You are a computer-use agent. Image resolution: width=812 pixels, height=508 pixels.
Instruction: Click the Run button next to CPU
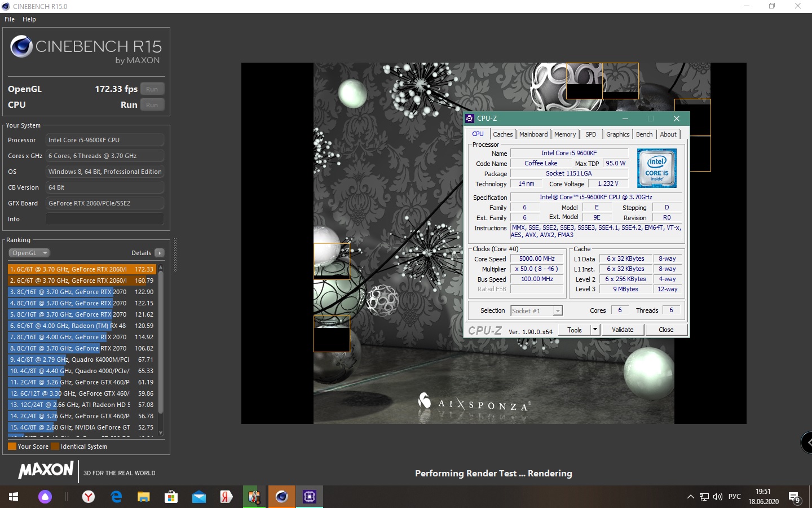tap(152, 105)
